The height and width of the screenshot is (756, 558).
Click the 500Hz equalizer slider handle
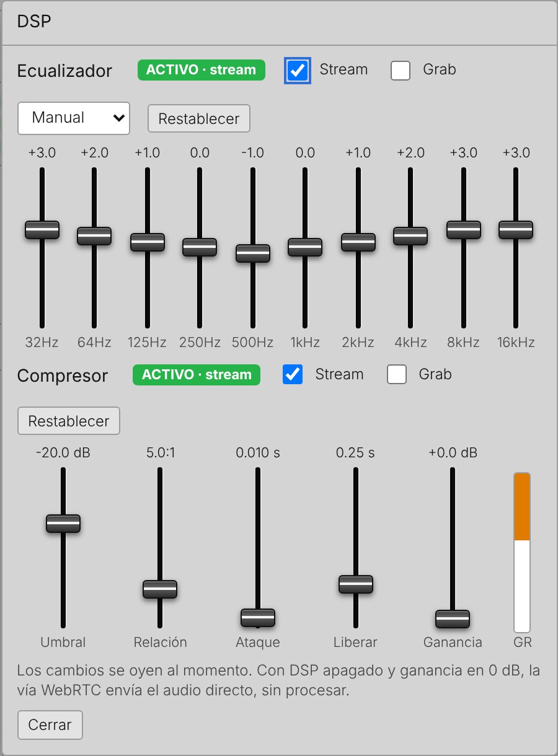[x=253, y=253]
